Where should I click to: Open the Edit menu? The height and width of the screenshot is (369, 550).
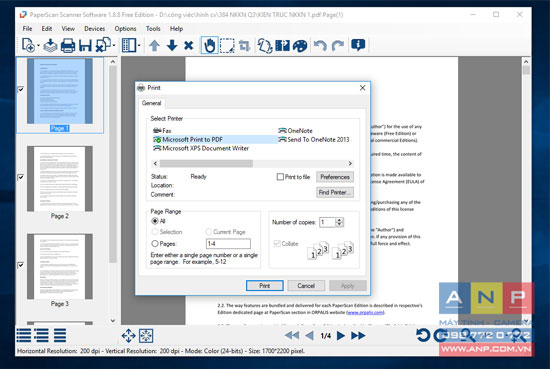coord(47,29)
